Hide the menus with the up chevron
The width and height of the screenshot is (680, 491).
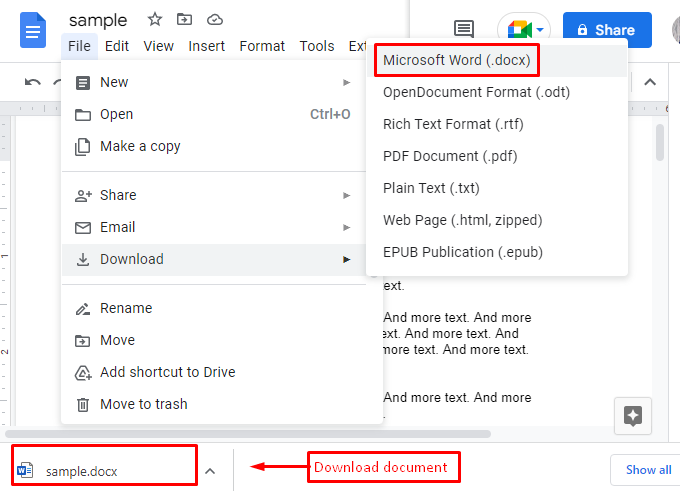click(650, 82)
